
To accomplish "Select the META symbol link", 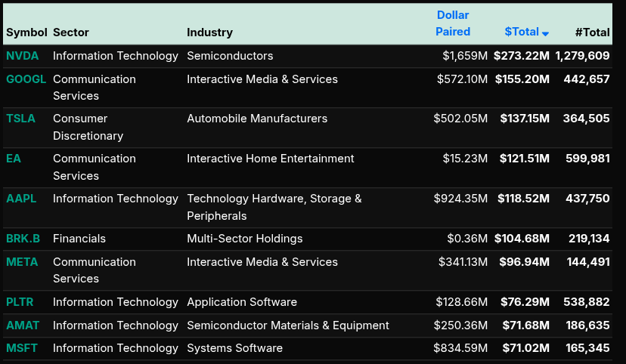I will click(22, 262).
